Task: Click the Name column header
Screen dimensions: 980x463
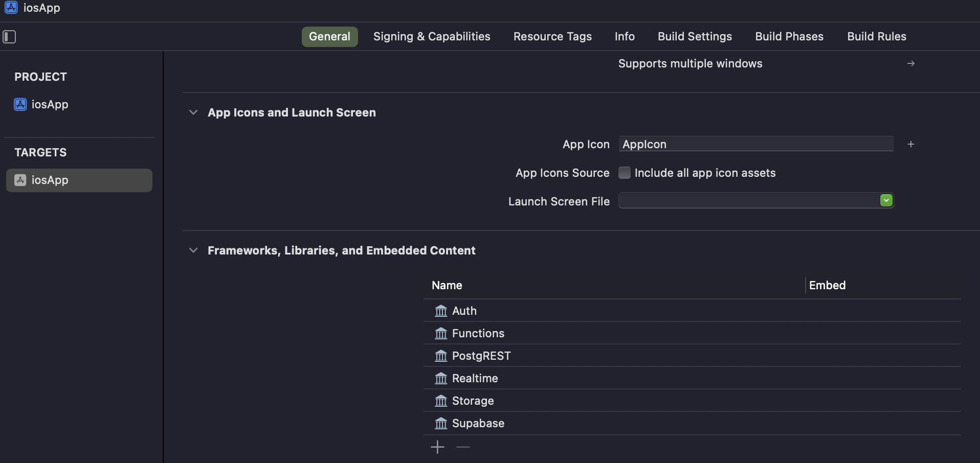Action: click(447, 285)
